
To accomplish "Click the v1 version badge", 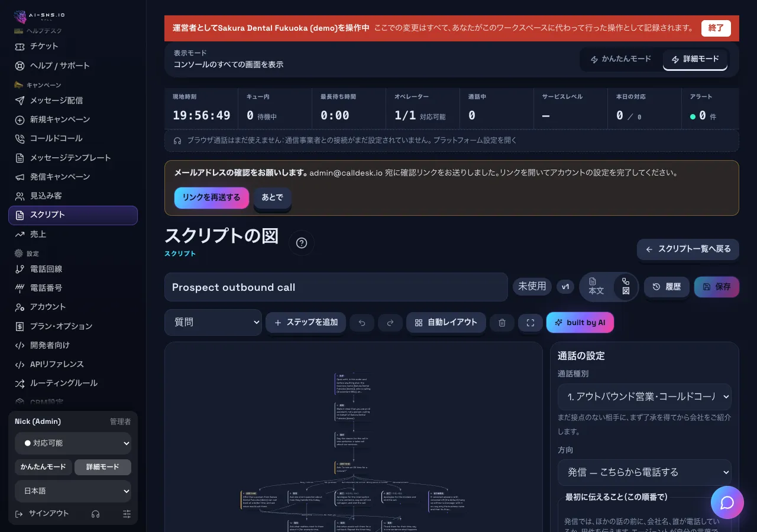I will pos(565,287).
